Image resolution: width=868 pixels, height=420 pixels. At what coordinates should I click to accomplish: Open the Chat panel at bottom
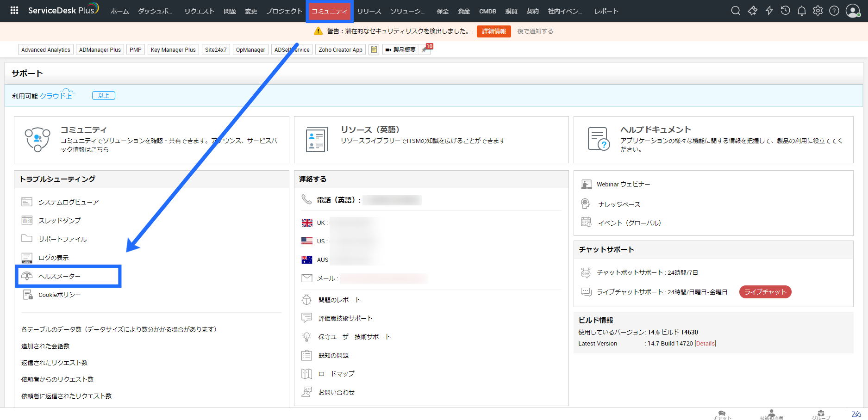coord(722,415)
